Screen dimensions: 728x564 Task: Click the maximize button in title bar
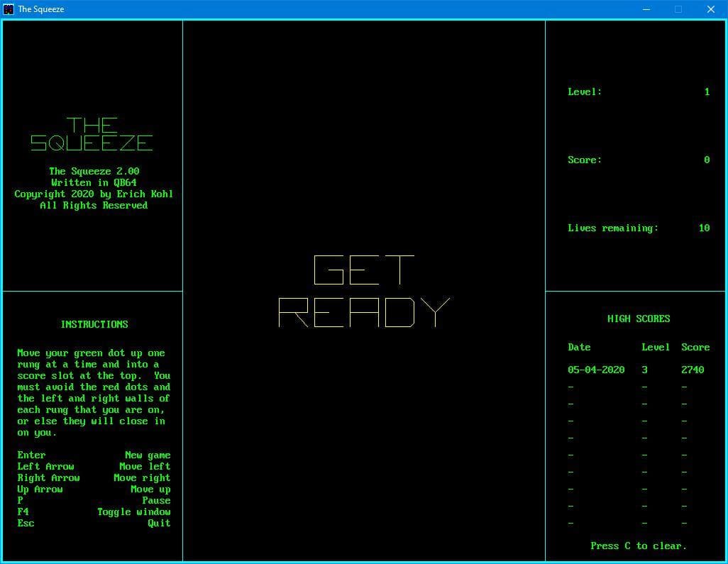678,9
